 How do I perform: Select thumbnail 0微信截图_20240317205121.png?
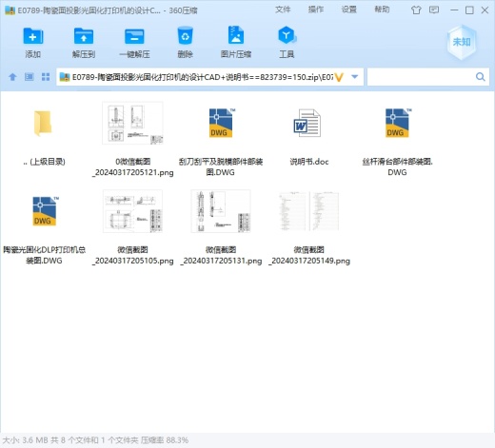click(x=132, y=123)
